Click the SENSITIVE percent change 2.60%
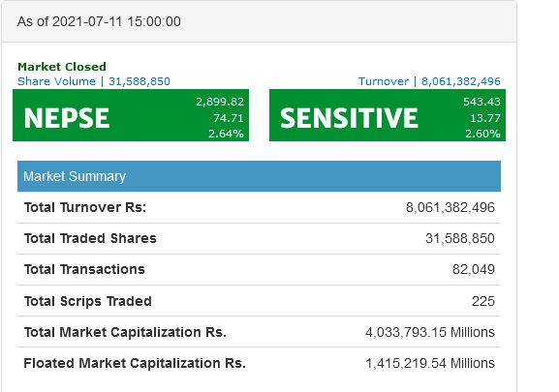Screen dimensions: 559x392 pos(482,134)
